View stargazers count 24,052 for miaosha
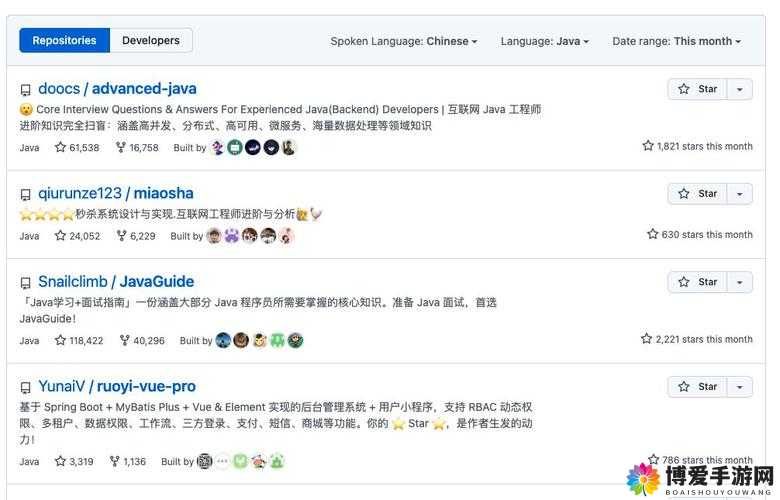This screenshot has height=500, width=780. tap(77, 236)
